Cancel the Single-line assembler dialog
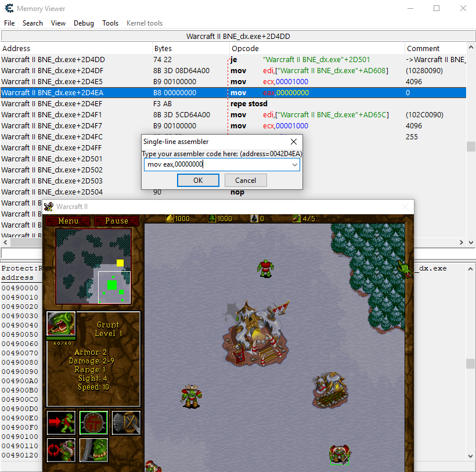Screen dimensions: 476x472 (246, 181)
